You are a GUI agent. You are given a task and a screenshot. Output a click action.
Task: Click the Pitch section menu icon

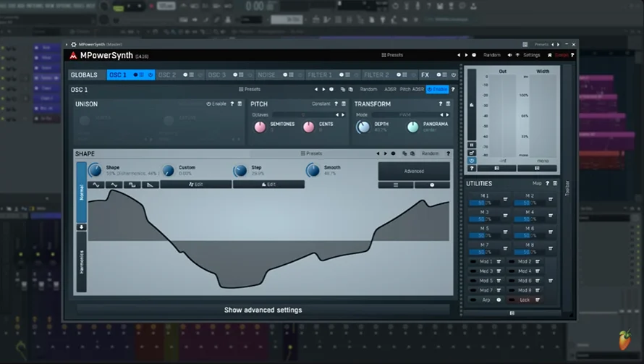coord(344,104)
